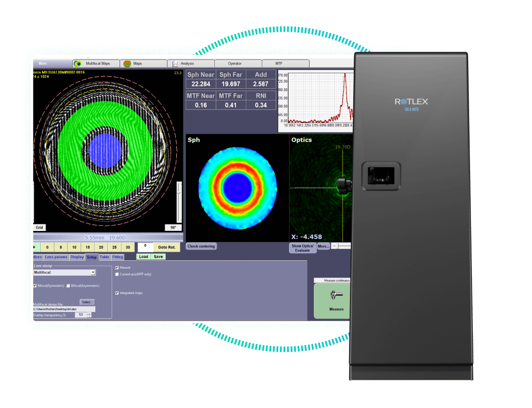Toggle the Integrated maps checkbox
Image resolution: width=532 pixels, height=408 pixels.
click(x=117, y=293)
